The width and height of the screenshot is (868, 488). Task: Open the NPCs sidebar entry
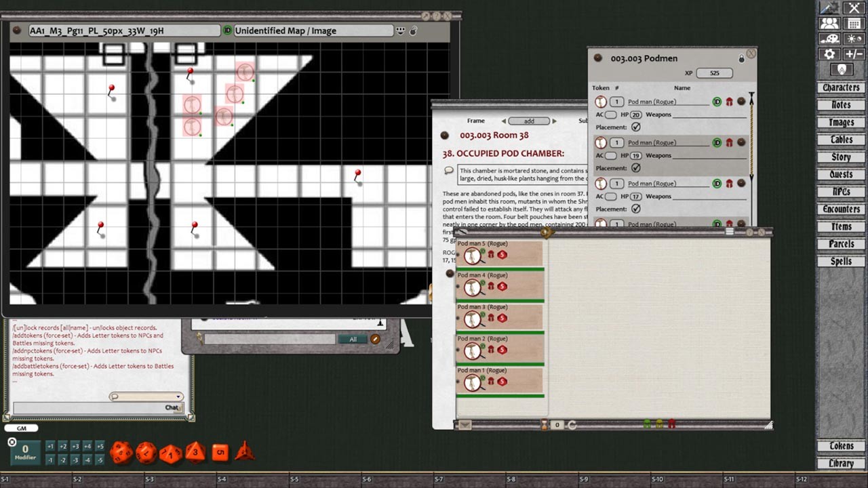pos(841,192)
